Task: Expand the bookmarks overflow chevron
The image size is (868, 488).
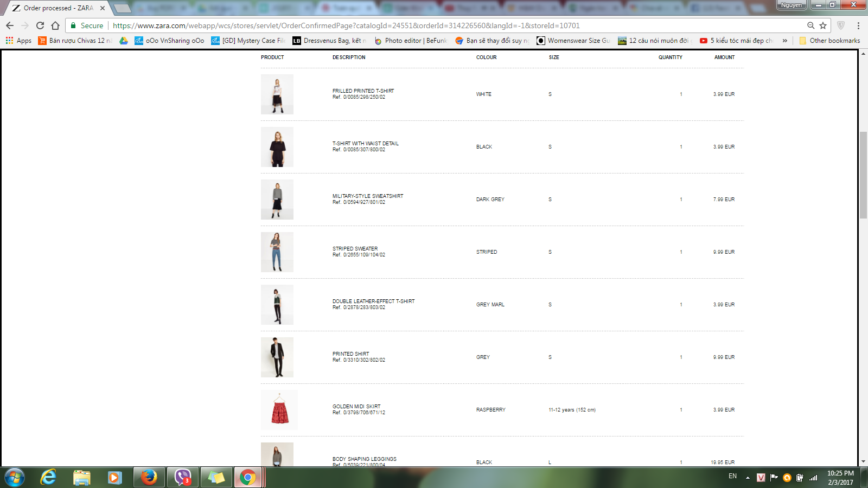Action: [x=784, y=41]
